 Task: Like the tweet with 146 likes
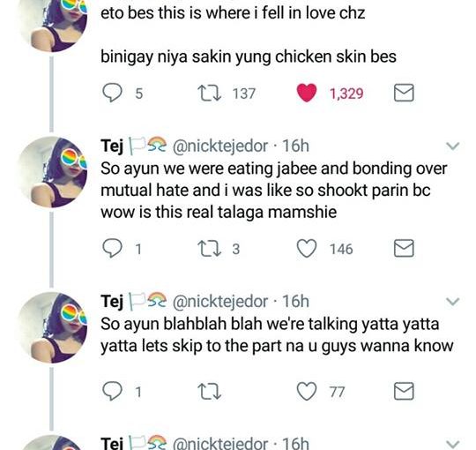coord(307,248)
